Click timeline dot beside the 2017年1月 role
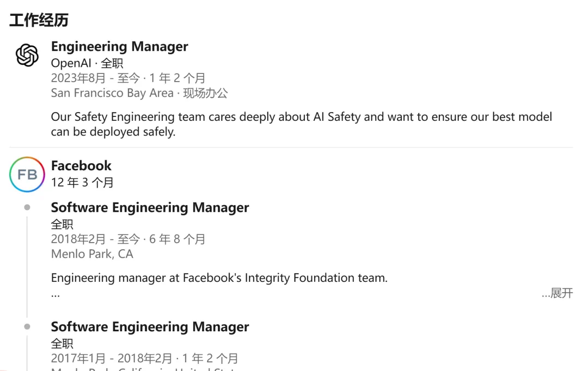The image size is (588, 371). 27,326
